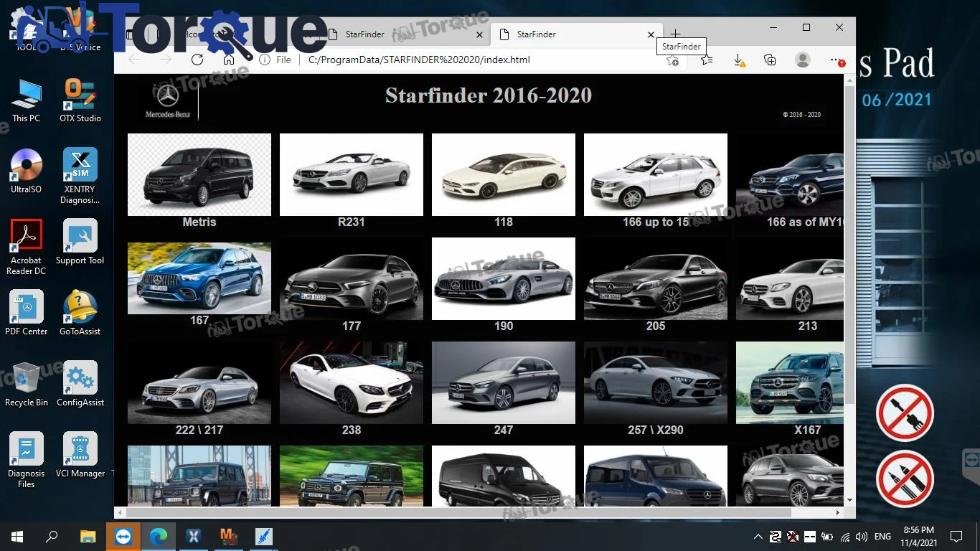Close the inactive StarFinder tab
980x551 pixels.
click(479, 34)
